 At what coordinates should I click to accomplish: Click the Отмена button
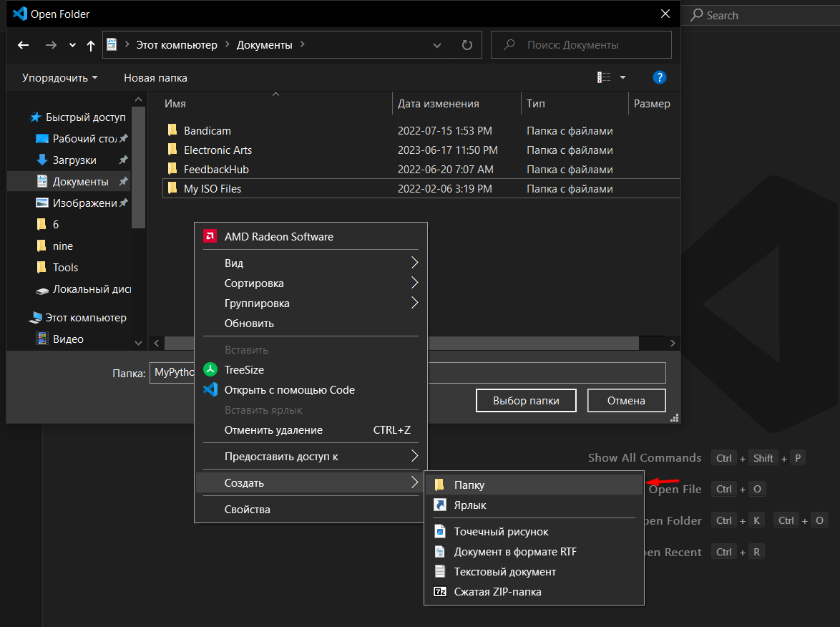coord(626,401)
